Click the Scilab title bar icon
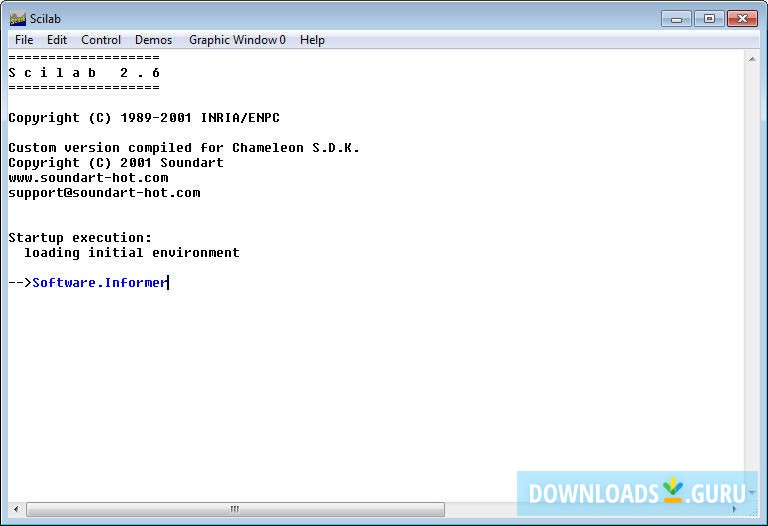 tap(18, 19)
